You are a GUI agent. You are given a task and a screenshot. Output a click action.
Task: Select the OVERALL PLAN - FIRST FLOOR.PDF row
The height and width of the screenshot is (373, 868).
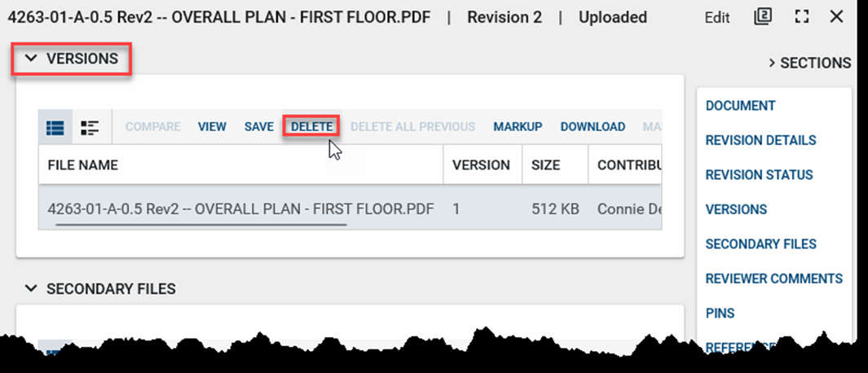pyautogui.click(x=240, y=208)
